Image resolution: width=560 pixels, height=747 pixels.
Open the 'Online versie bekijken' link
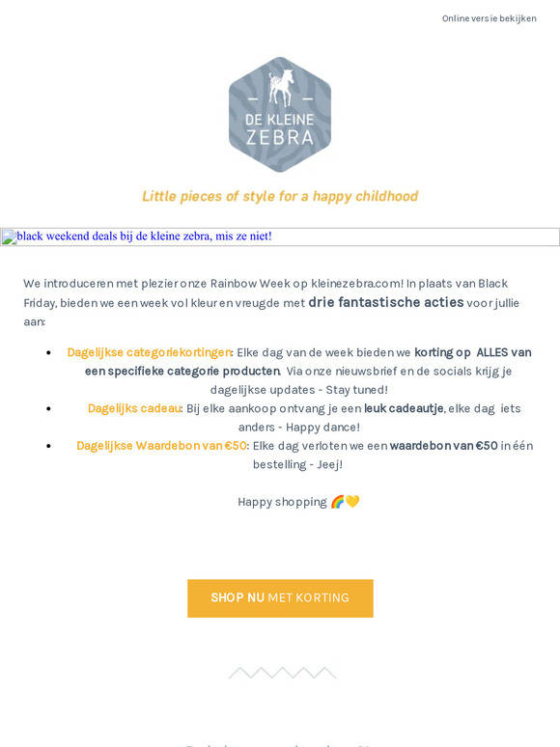(x=489, y=18)
